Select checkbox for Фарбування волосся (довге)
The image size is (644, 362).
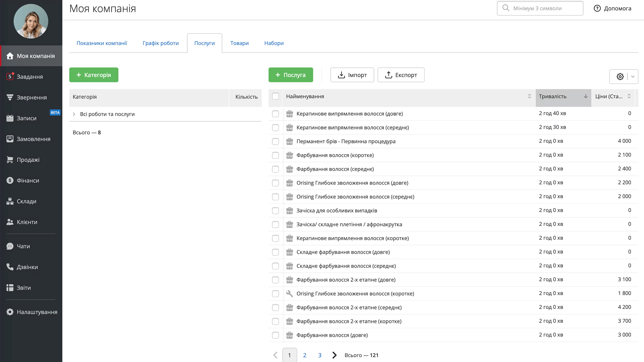coord(275,335)
